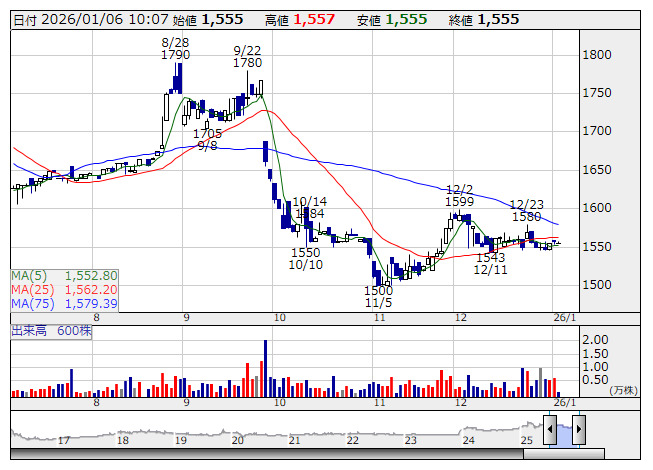Click the 12/23 1580 label
Viewport: 653px width, 470px height.
point(527,211)
